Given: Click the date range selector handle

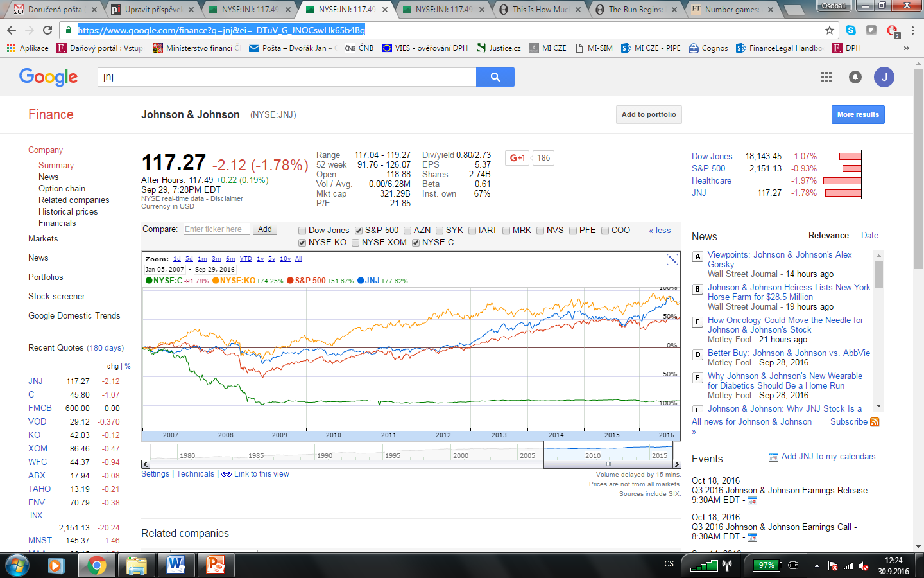Looking at the screenshot, I should 608,464.
